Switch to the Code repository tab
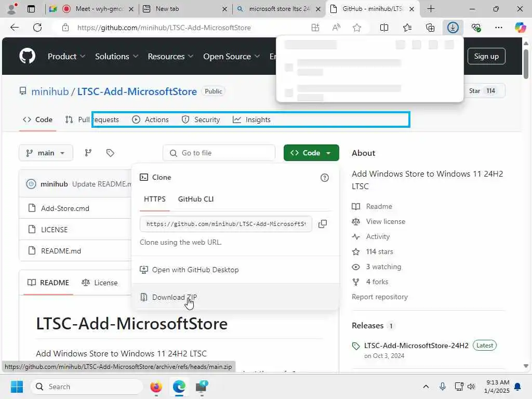 tap(37, 120)
